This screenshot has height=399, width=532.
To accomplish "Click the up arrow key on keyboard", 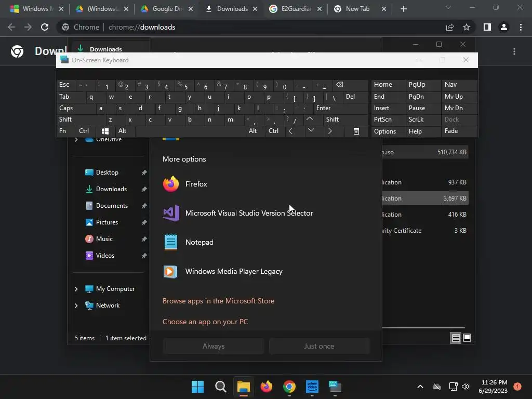I will [x=310, y=119].
